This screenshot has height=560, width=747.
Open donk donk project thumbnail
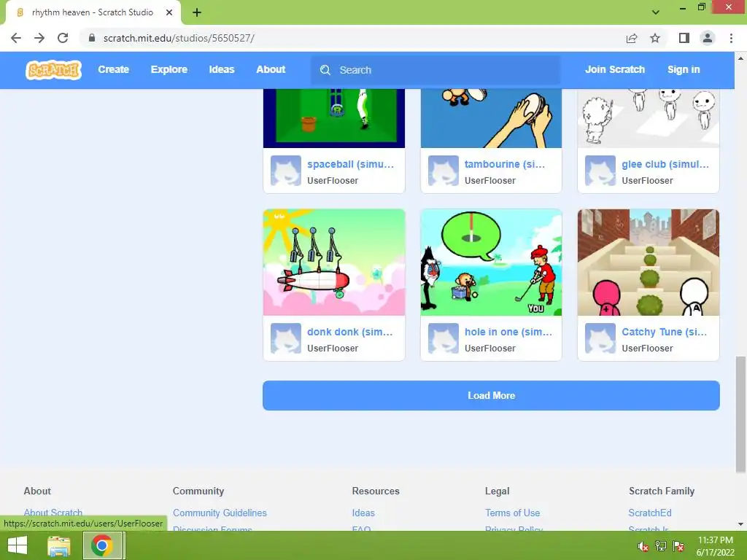point(334,262)
